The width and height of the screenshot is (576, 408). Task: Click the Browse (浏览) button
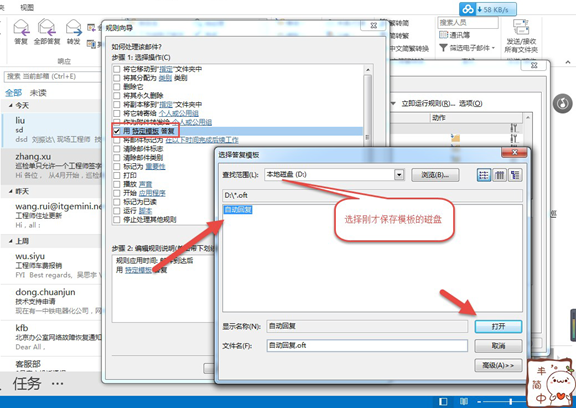point(435,175)
